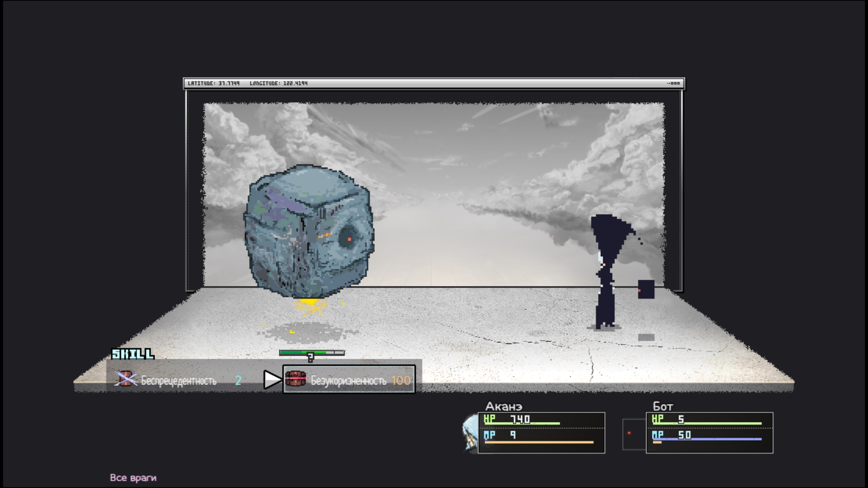
Task: Select the Беспрецедентность skill entry
Action: pyautogui.click(x=179, y=380)
